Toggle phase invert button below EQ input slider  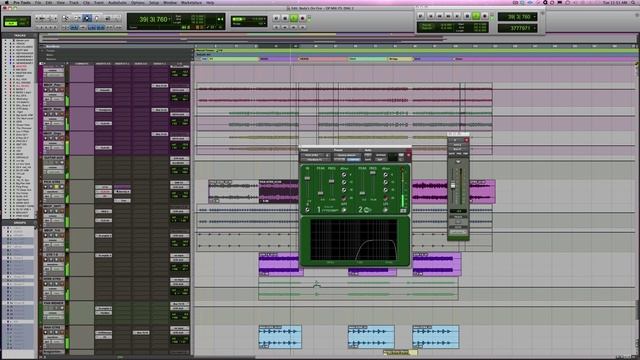pyautogui.click(x=307, y=210)
